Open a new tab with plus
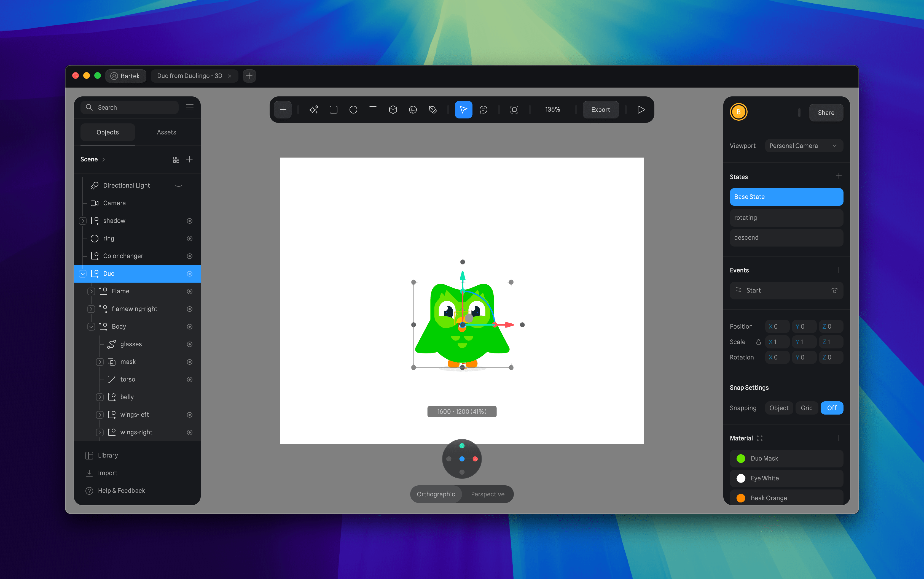924x579 pixels. coord(249,76)
